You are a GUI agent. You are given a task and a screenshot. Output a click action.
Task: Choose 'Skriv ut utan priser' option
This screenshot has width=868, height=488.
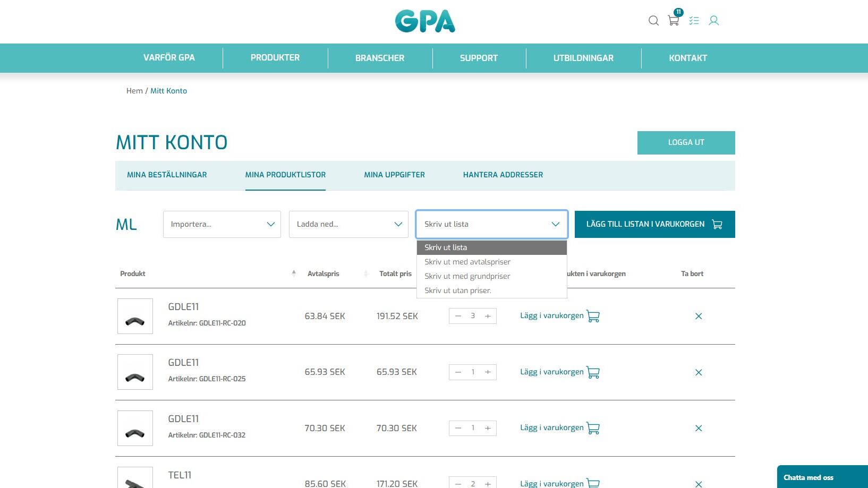point(458,290)
